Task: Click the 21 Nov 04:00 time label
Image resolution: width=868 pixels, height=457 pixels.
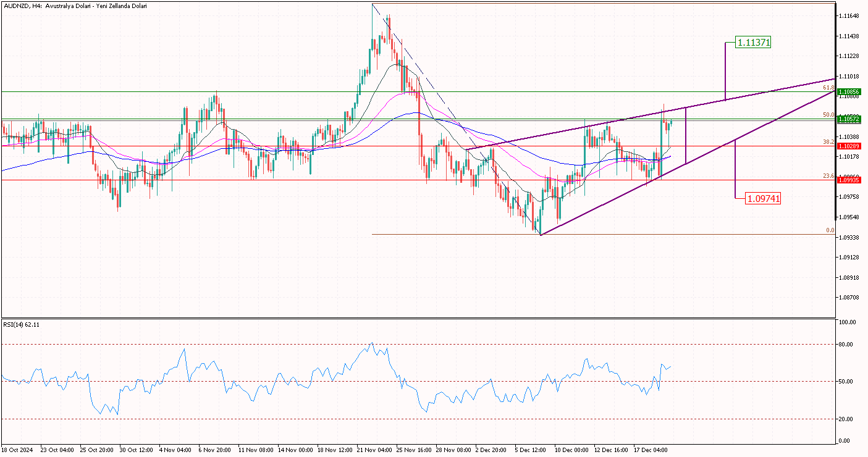Action: pos(374,450)
